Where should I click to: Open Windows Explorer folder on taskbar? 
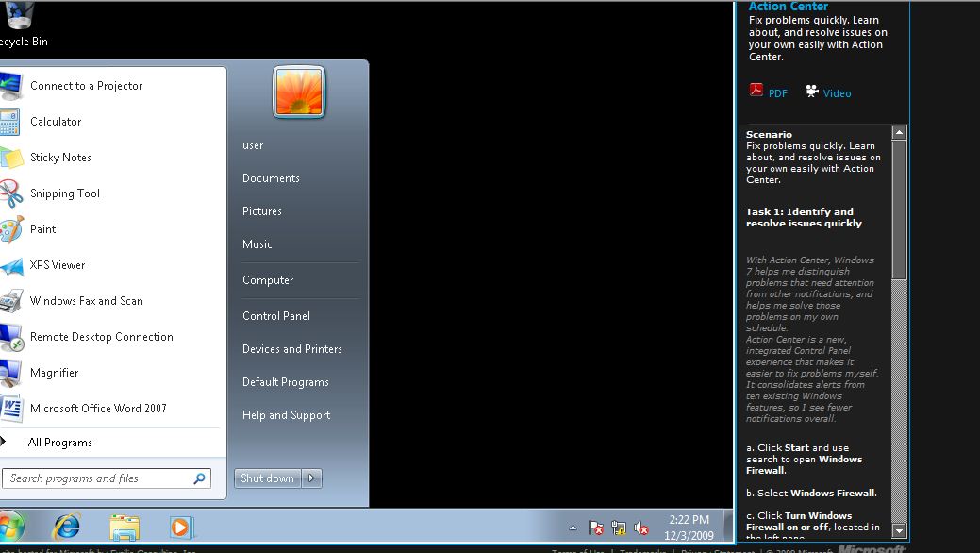124,527
